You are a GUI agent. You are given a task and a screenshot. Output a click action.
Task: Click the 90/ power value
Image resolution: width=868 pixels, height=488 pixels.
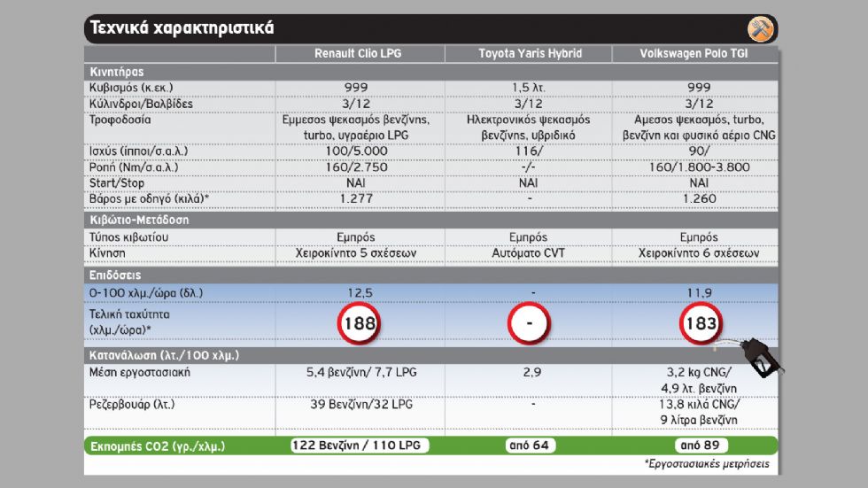pos(699,151)
